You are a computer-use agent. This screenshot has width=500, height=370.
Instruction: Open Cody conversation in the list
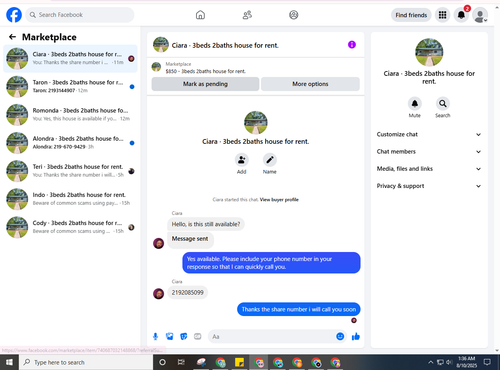[x=70, y=227]
